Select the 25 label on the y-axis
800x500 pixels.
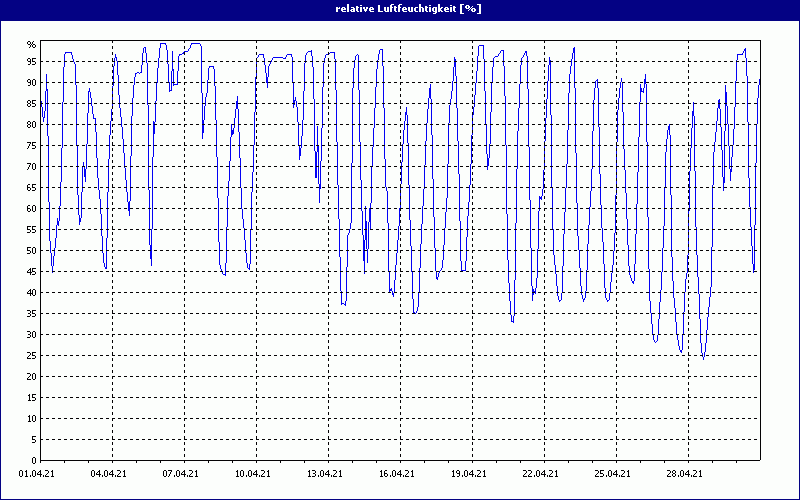tap(31, 356)
